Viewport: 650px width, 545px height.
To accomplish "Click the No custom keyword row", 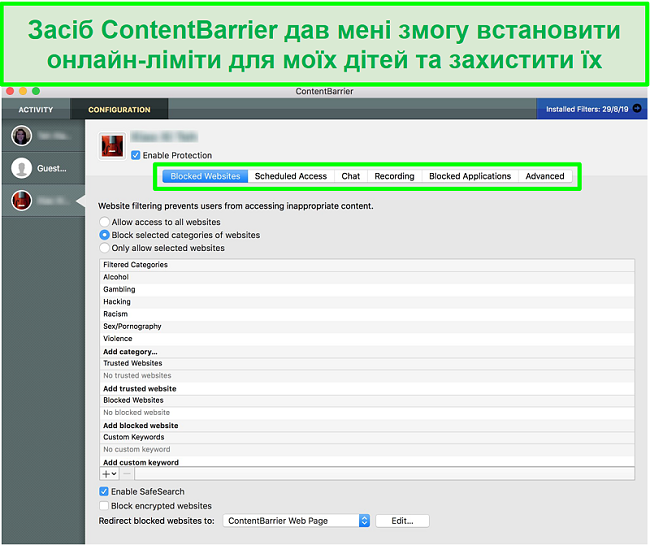I will [367, 449].
